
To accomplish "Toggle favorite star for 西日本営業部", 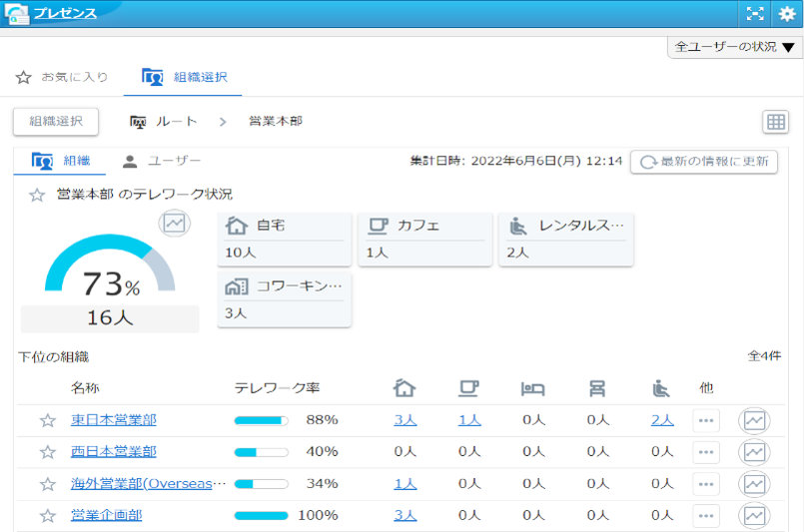I will (x=47, y=452).
